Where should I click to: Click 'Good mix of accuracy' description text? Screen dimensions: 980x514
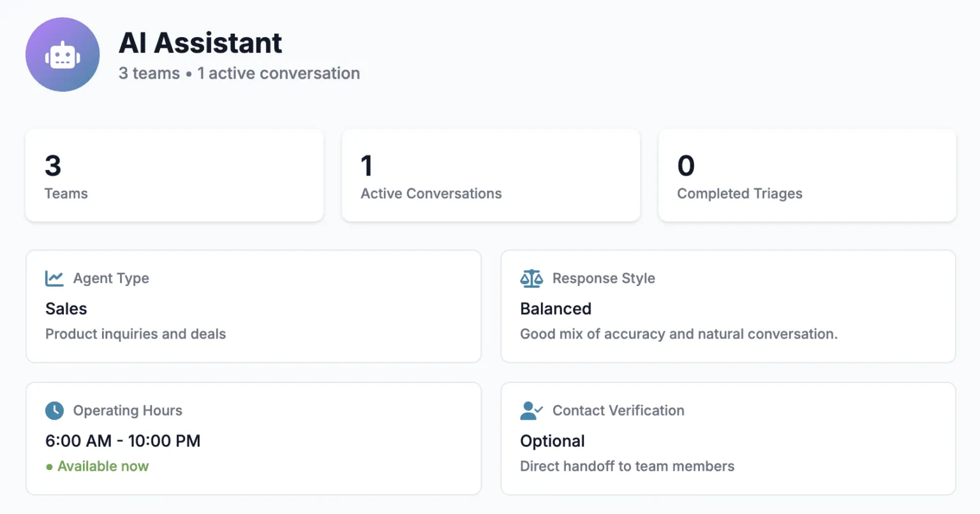679,334
